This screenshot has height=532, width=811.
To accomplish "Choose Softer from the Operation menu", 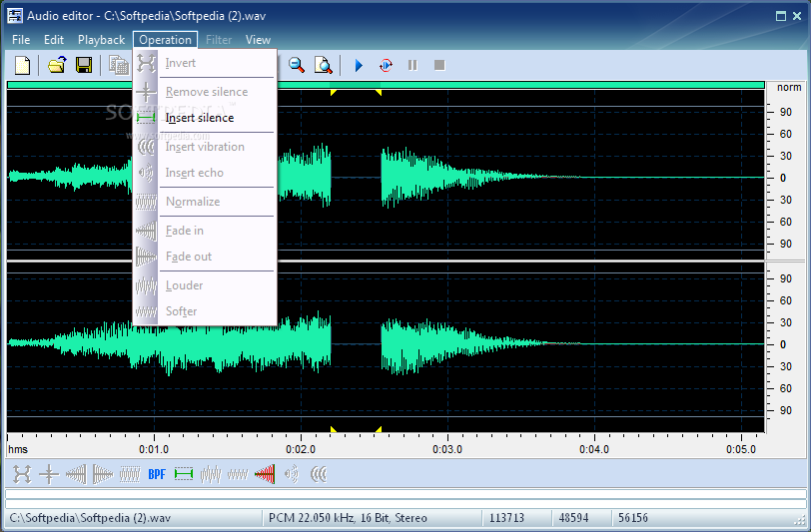I will pyautogui.click(x=205, y=311).
